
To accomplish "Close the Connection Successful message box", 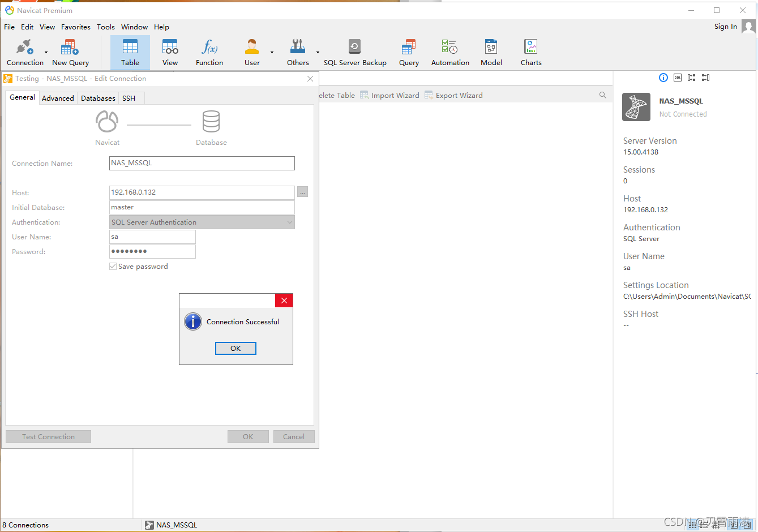I will click(284, 301).
